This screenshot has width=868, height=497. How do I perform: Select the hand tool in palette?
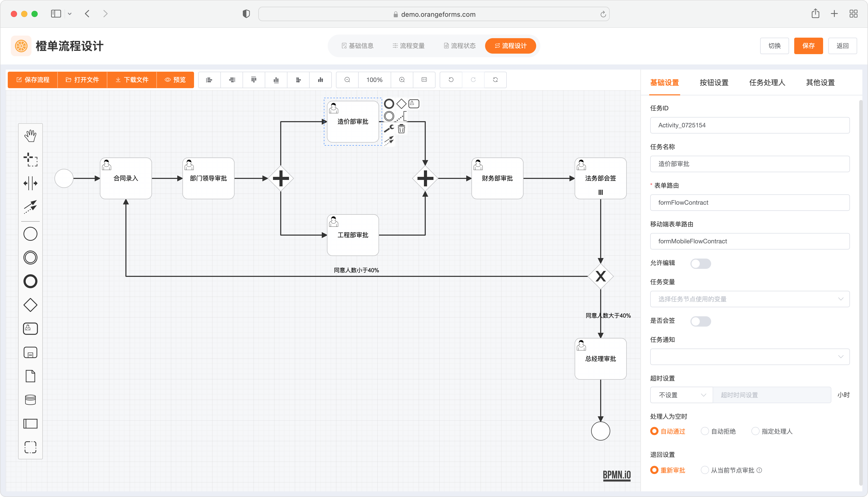point(30,136)
